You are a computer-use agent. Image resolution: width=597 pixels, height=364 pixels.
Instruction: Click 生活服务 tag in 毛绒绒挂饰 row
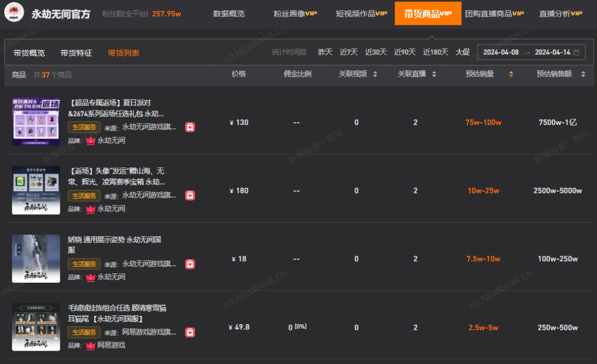tap(84, 333)
